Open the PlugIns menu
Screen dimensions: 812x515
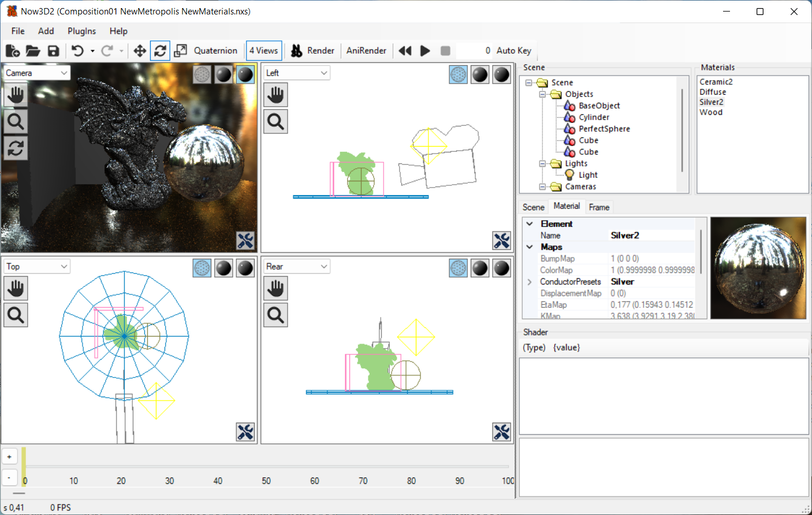click(x=81, y=31)
